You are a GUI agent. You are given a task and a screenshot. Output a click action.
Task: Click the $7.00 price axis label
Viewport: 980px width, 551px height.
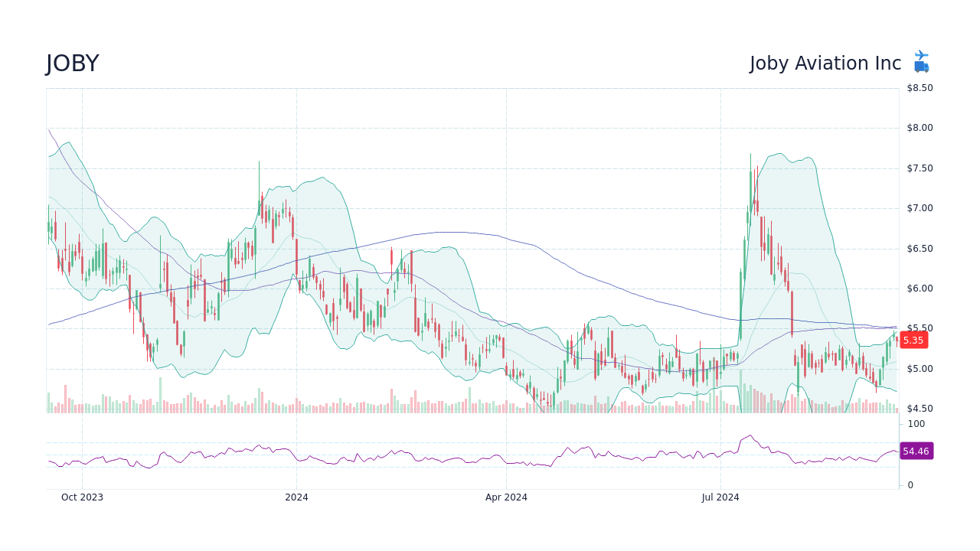(x=920, y=208)
